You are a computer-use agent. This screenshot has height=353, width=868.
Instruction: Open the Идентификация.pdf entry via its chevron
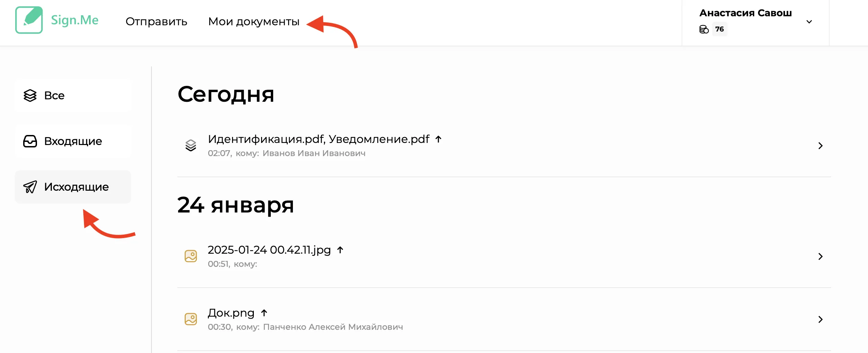[x=820, y=146]
